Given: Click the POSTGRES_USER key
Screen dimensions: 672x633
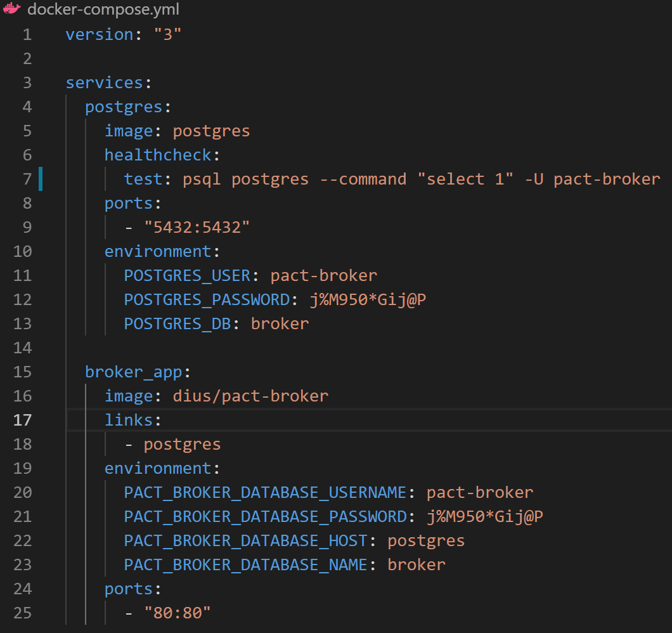Looking at the screenshot, I should pos(187,275).
